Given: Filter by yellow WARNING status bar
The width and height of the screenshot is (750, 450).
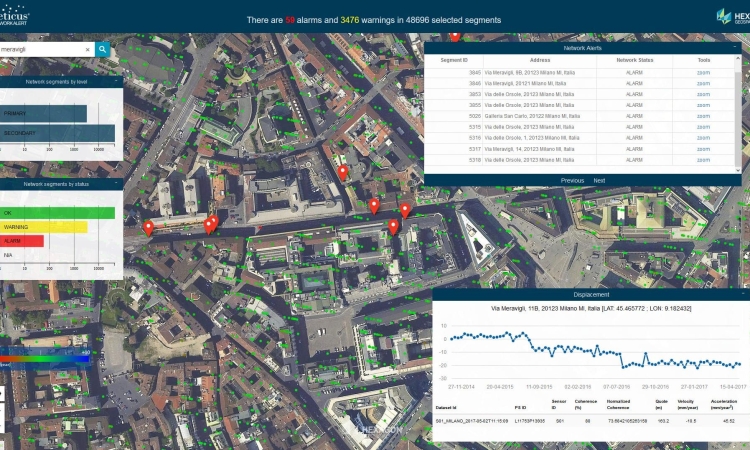Looking at the screenshot, I should (x=44, y=227).
